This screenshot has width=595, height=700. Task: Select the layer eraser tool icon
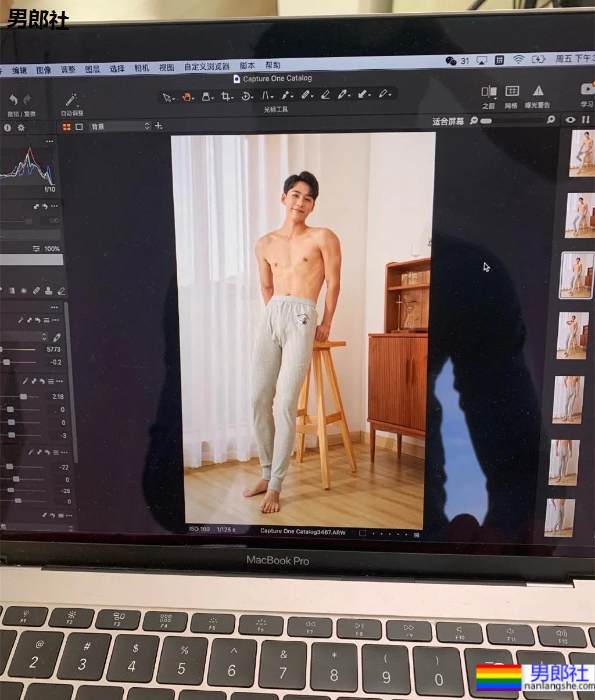click(x=325, y=94)
